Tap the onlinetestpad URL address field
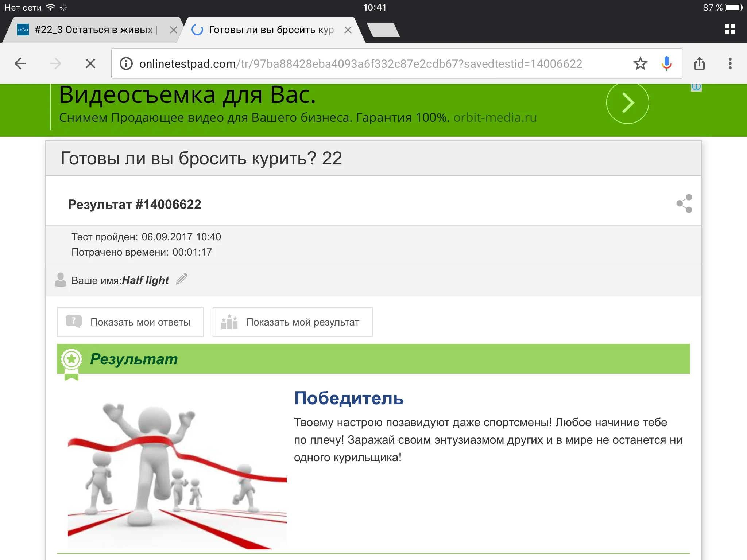This screenshot has width=747, height=560. tap(360, 63)
